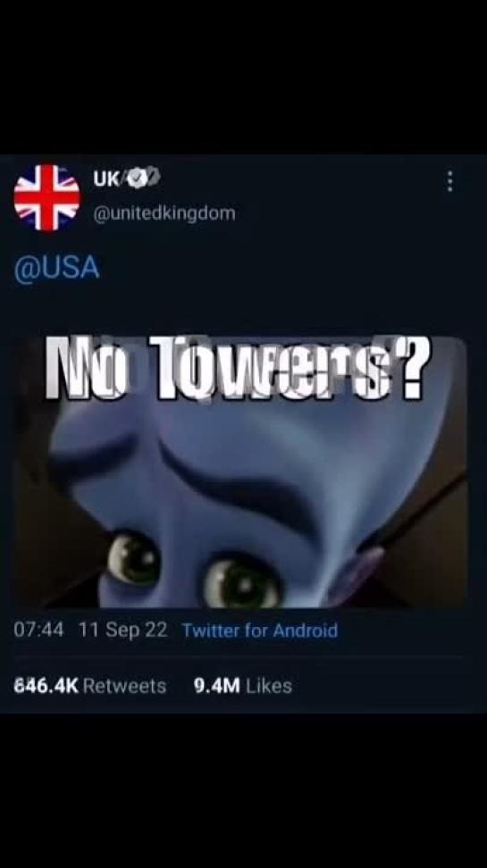
Task: Click the word Towers in the caption
Action: click(267, 367)
